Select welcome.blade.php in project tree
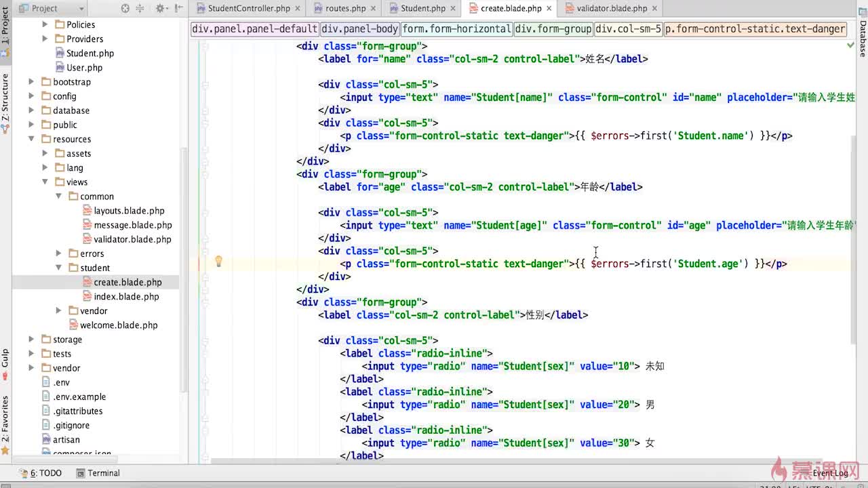This screenshot has width=868, height=488. (119, 325)
